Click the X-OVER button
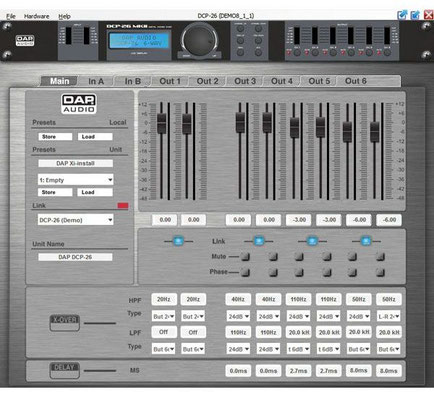This screenshot has width=434, height=400. click(x=65, y=322)
